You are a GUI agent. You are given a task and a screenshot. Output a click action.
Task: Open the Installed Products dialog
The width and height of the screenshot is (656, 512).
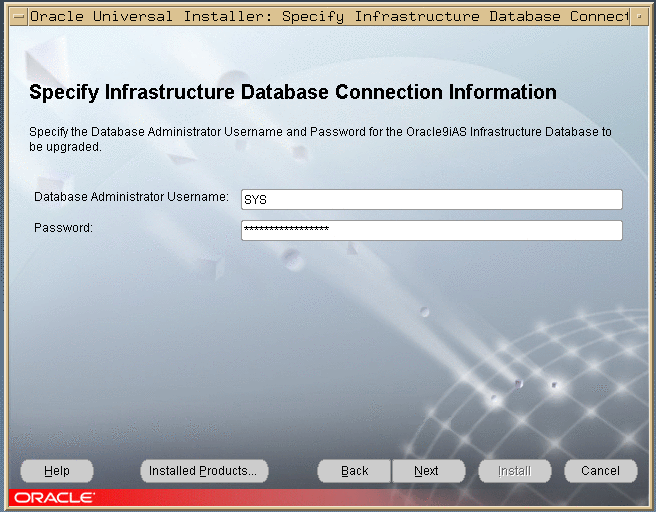pos(204,471)
